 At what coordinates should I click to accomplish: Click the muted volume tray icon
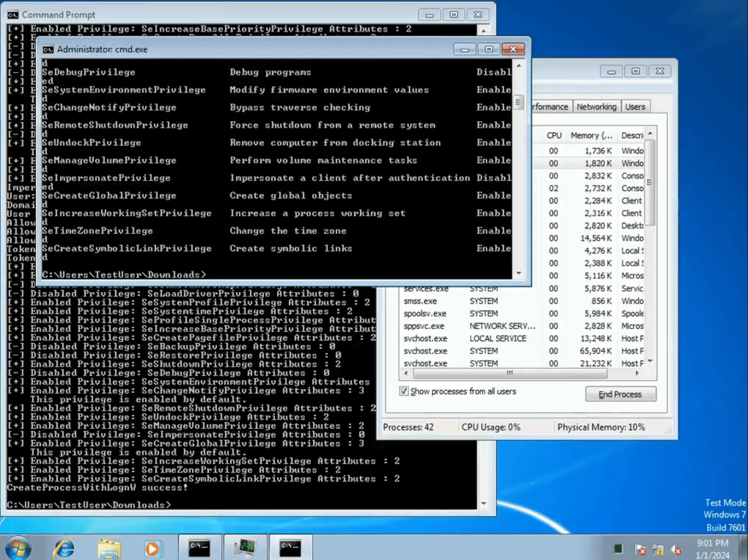click(676, 549)
